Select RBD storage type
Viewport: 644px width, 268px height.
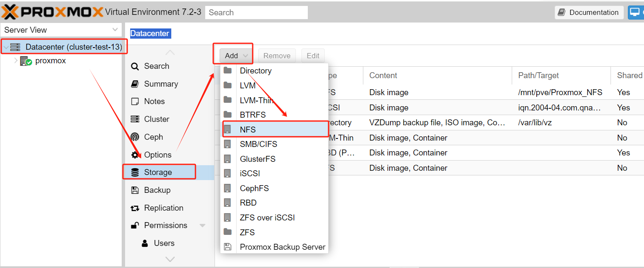274,203
